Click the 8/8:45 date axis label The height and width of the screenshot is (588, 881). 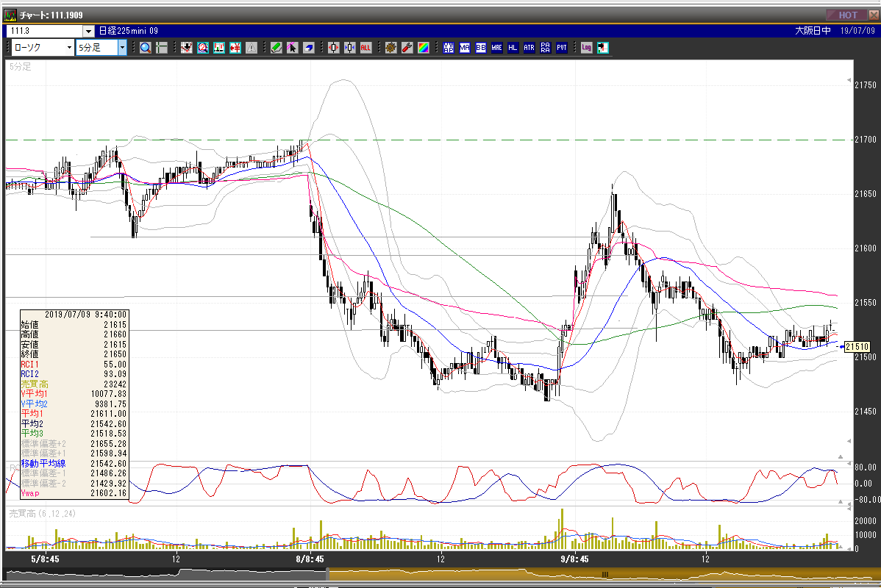point(310,559)
